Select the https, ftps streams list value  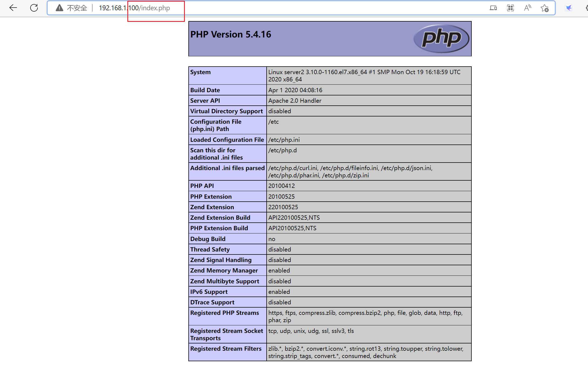coord(365,316)
